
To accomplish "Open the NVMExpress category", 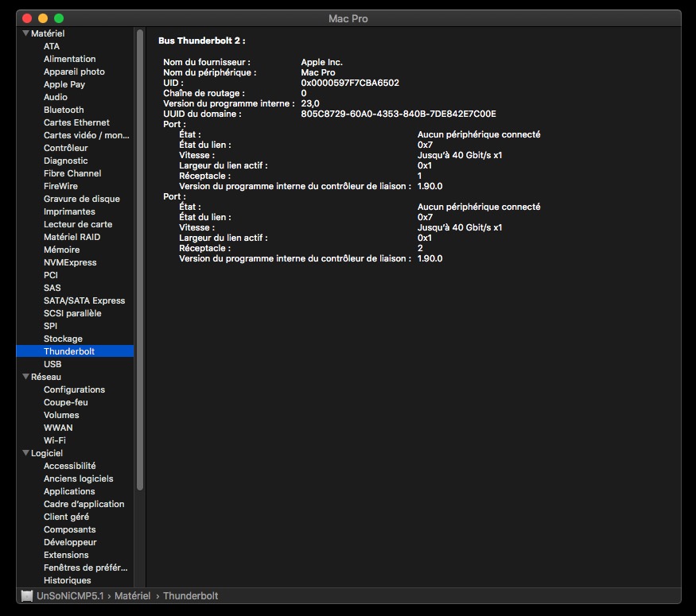I will click(70, 262).
